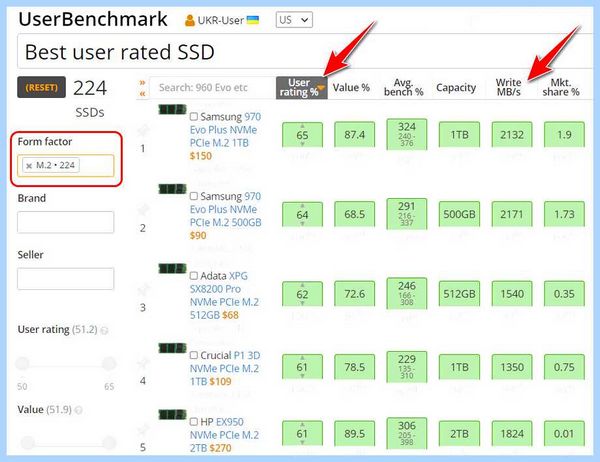Open the Form factor filter field

65,165
